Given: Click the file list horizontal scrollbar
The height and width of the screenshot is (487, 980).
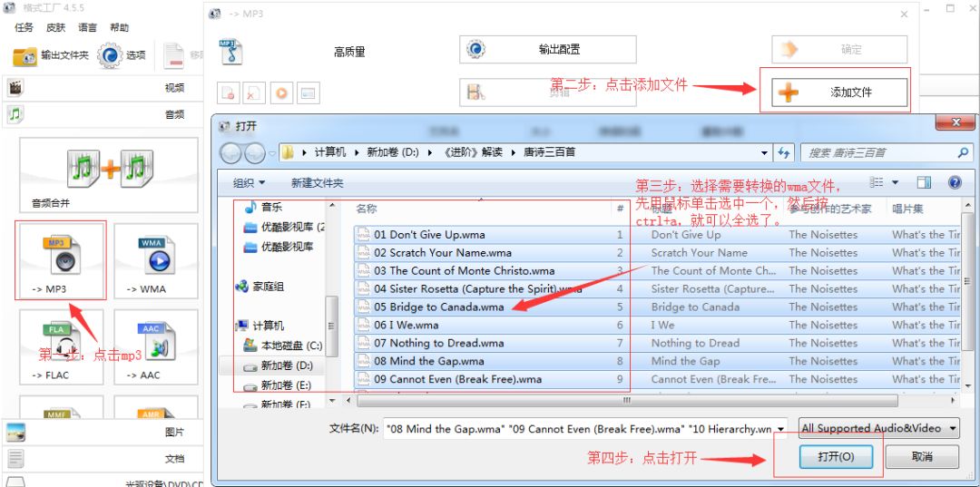Looking at the screenshot, I should pyautogui.click(x=627, y=400).
